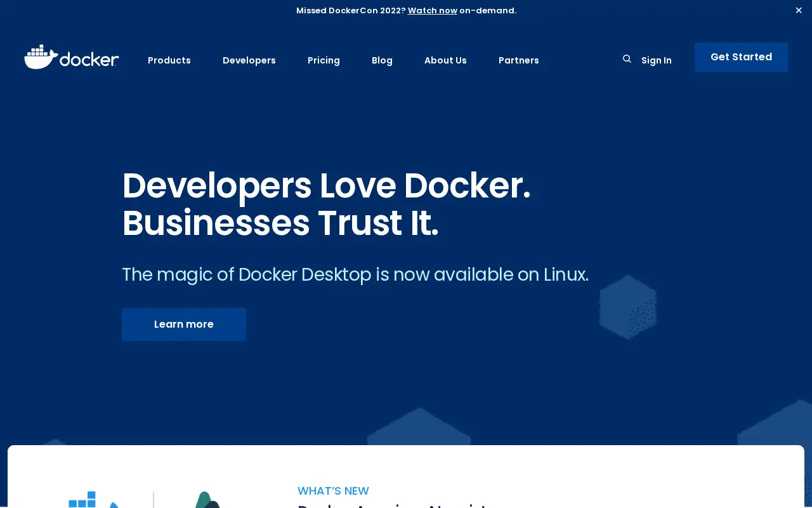
Task: Open the About Us menu
Action: point(445,60)
